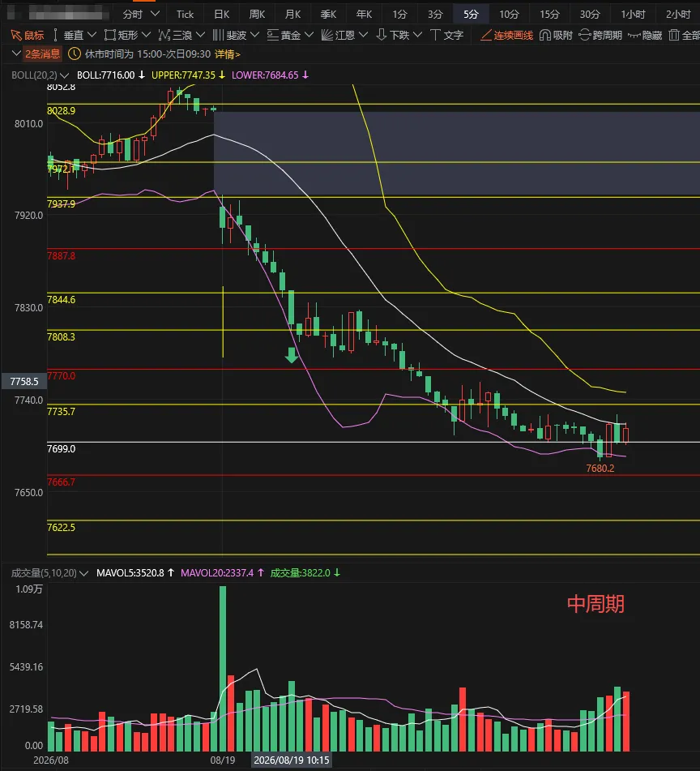Image resolution: width=700 pixels, height=771 pixels.
Task: Switch to the 10分 period tab
Action: pos(509,15)
